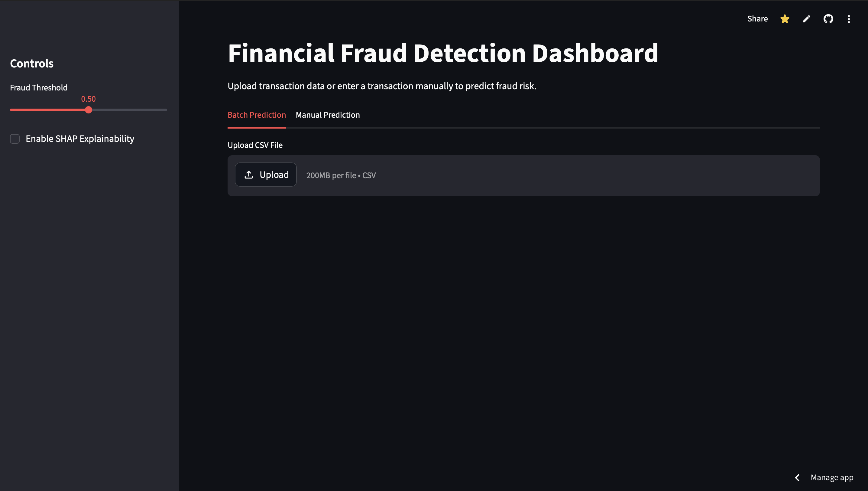Click the Enable SHAP Explainability label text
This screenshot has width=868, height=491.
(x=80, y=139)
